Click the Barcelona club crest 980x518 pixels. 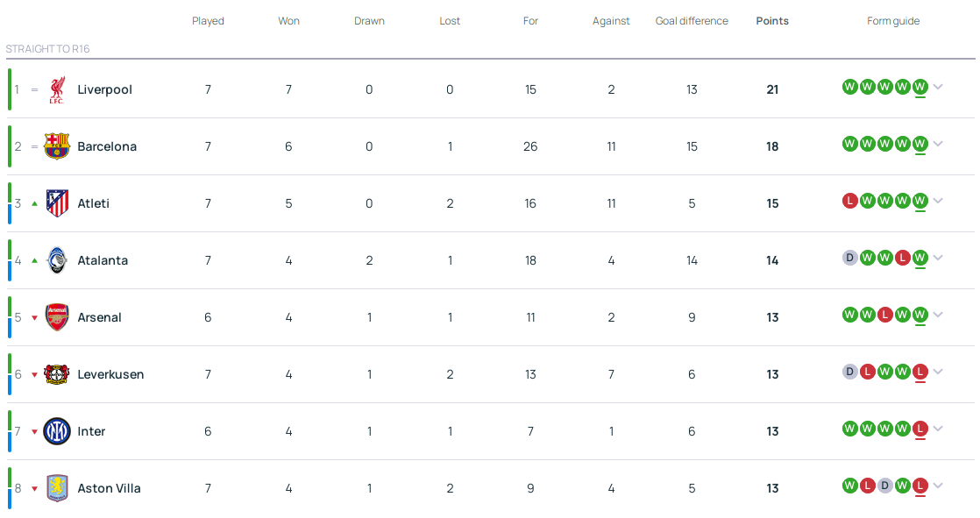57,146
